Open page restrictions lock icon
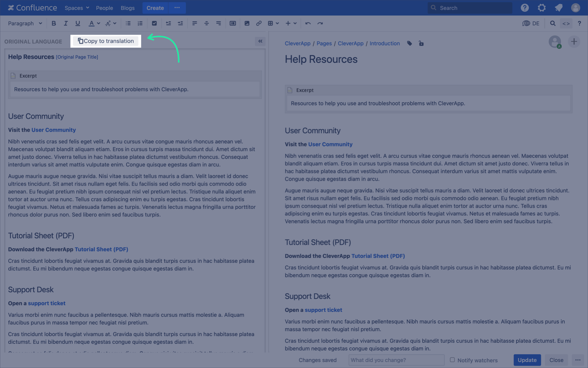Viewport: 588px width, 368px height. (x=421, y=44)
